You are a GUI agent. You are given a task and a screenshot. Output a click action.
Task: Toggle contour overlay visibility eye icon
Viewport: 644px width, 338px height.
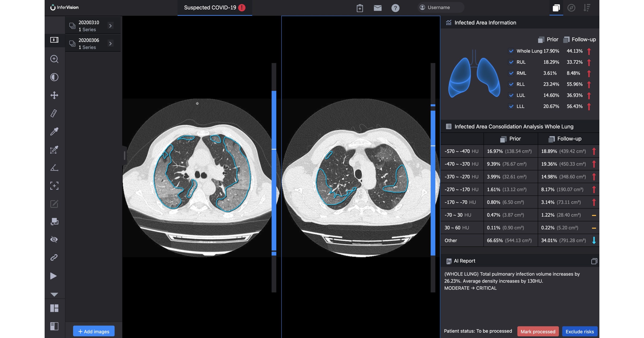coord(54,240)
